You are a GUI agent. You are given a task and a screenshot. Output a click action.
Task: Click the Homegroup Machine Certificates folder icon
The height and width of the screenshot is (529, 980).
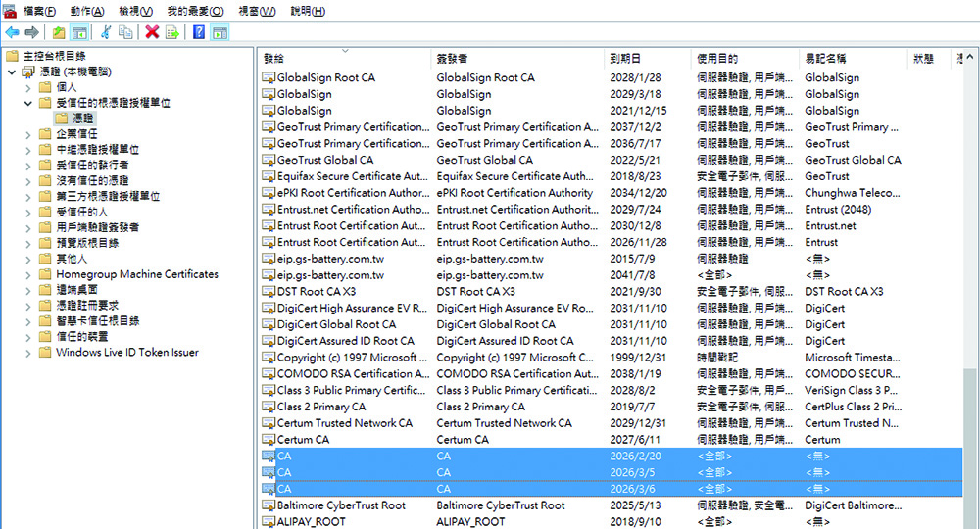click(x=45, y=274)
